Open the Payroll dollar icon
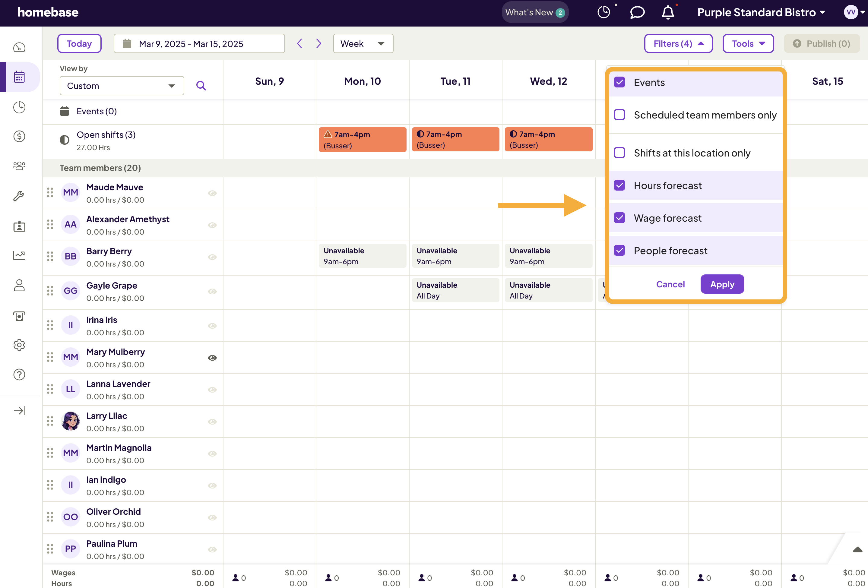Image resolution: width=868 pixels, height=588 pixels. [19, 136]
